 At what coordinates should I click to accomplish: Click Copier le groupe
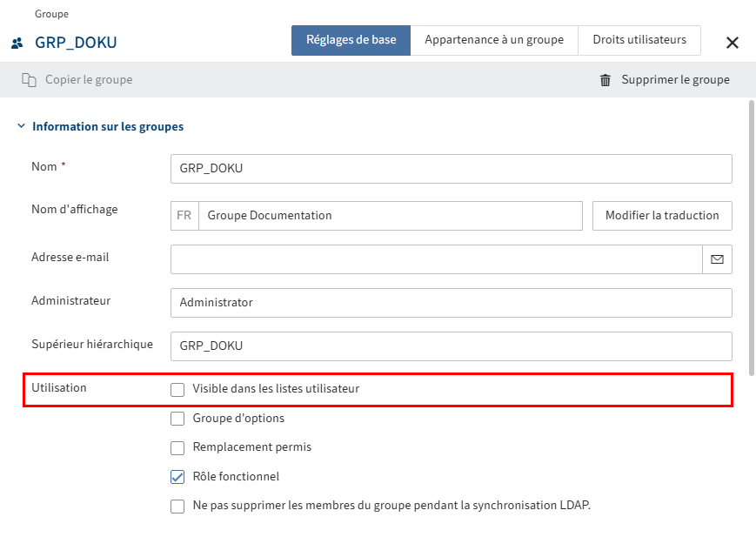point(84,79)
